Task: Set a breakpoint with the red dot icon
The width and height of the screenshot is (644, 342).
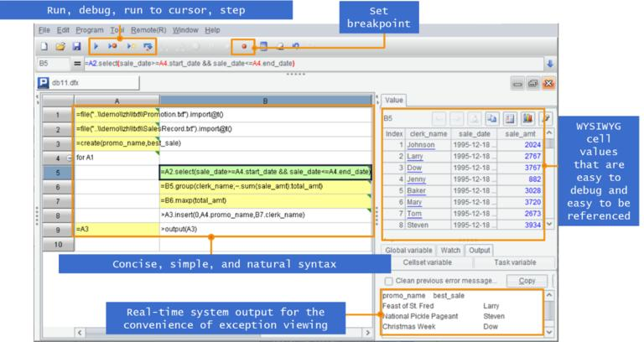Action: (x=244, y=47)
